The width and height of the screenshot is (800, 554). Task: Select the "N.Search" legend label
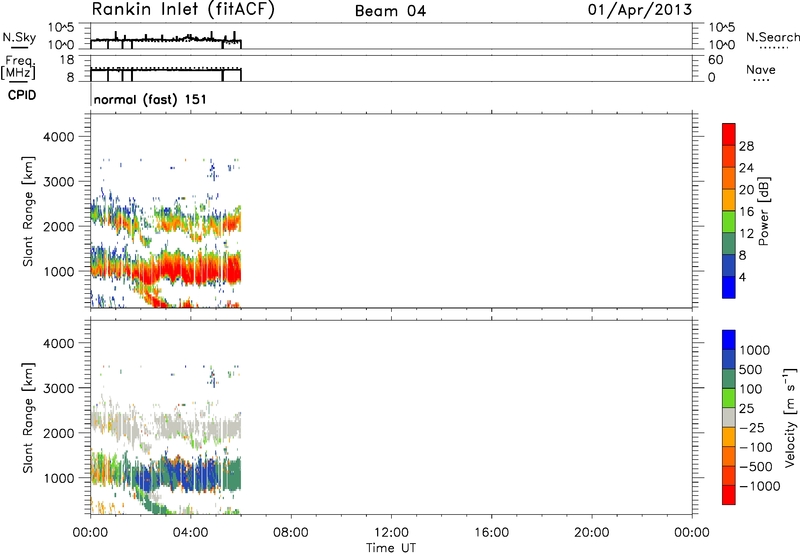coord(773,37)
